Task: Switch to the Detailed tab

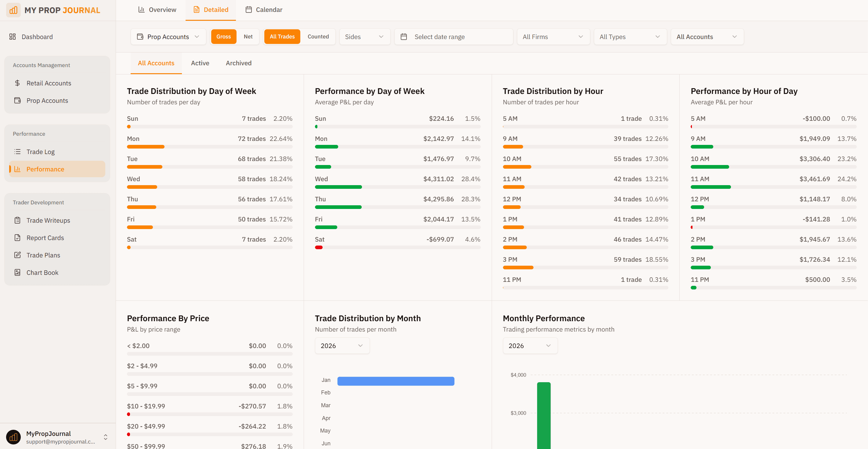Action: tap(211, 10)
